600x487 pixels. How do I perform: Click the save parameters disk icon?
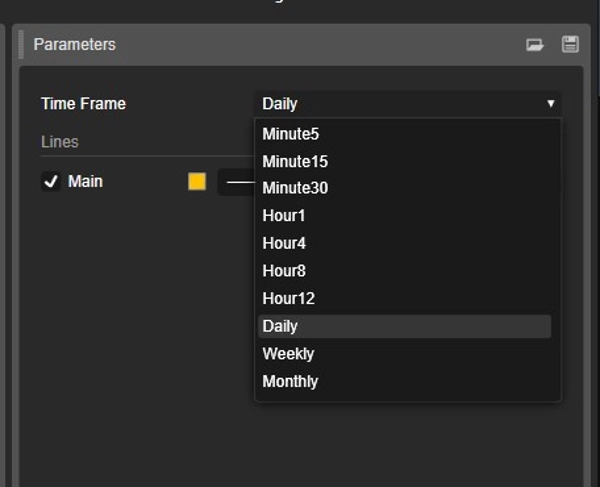point(570,45)
